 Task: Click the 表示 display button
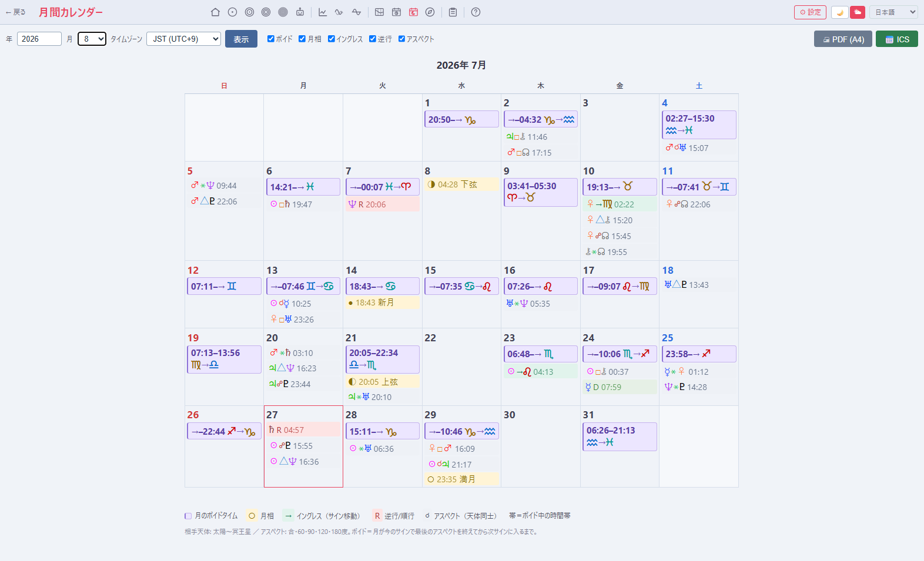coord(241,39)
